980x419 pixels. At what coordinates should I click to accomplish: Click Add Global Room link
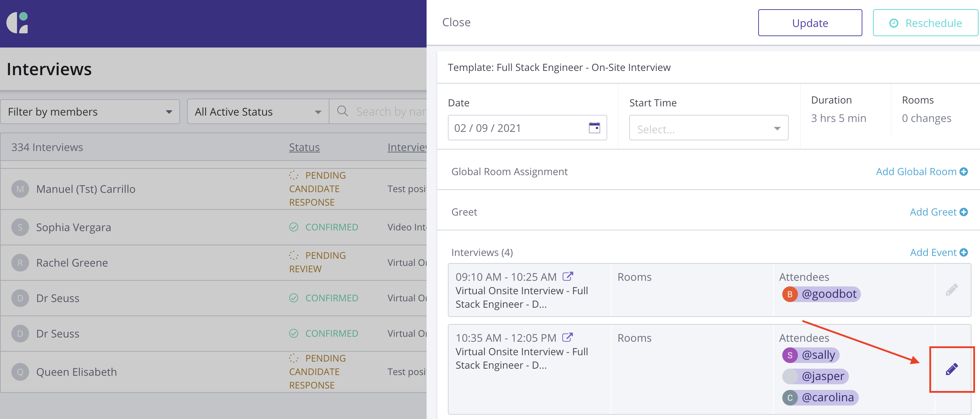(916, 172)
